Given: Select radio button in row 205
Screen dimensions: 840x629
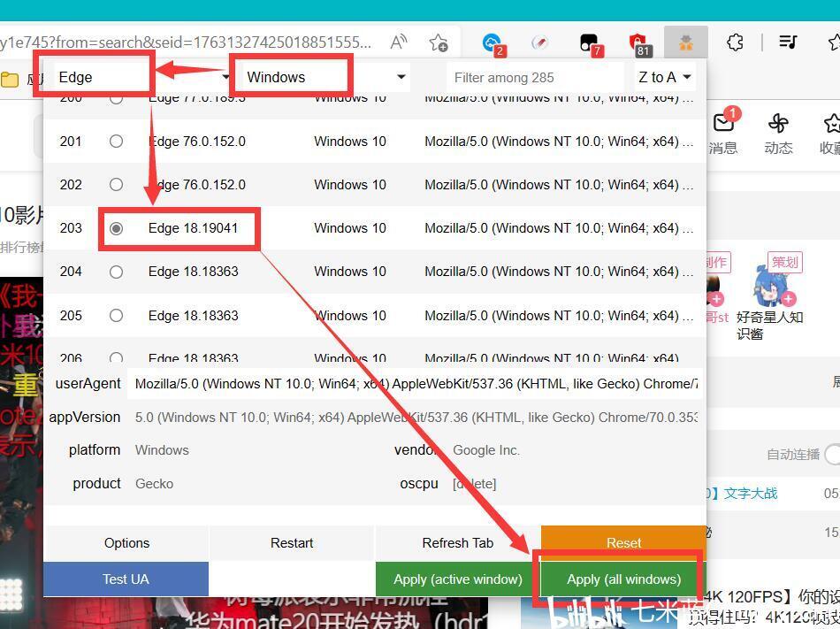Looking at the screenshot, I should [116, 316].
